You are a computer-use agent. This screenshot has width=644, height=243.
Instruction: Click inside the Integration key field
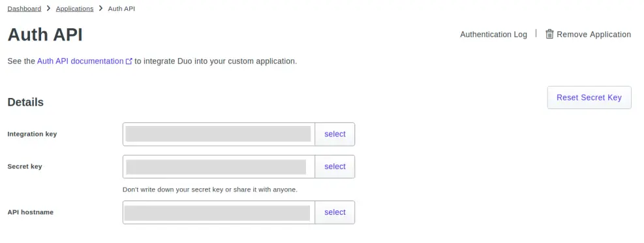click(x=219, y=134)
